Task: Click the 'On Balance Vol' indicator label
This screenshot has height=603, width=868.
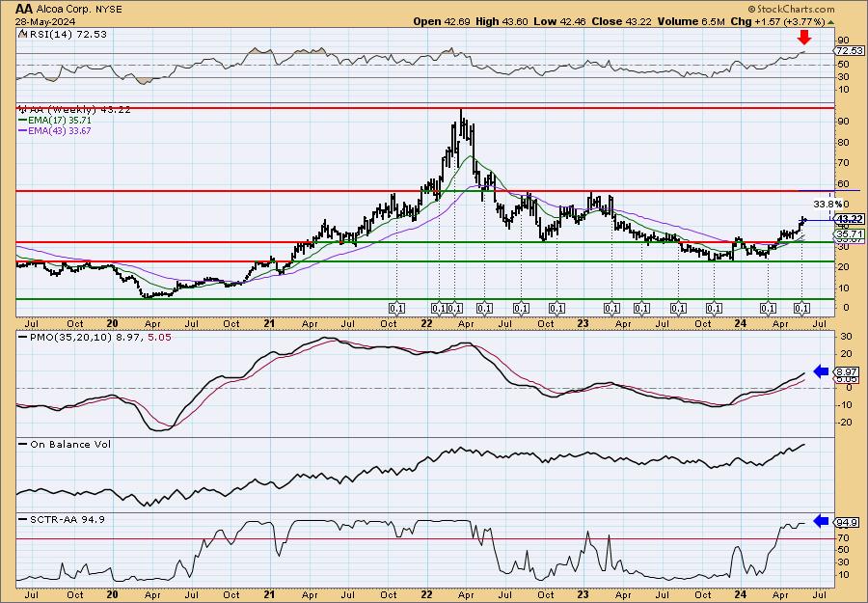Action: point(69,444)
